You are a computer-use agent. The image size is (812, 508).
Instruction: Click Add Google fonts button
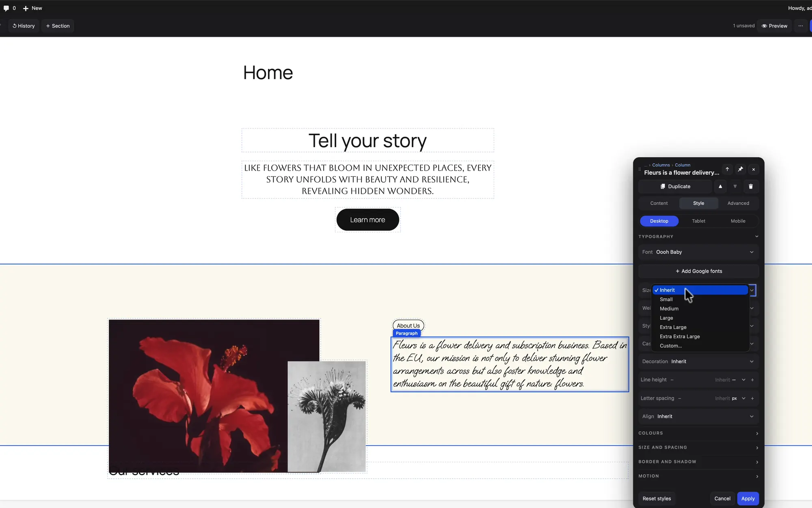pos(698,271)
